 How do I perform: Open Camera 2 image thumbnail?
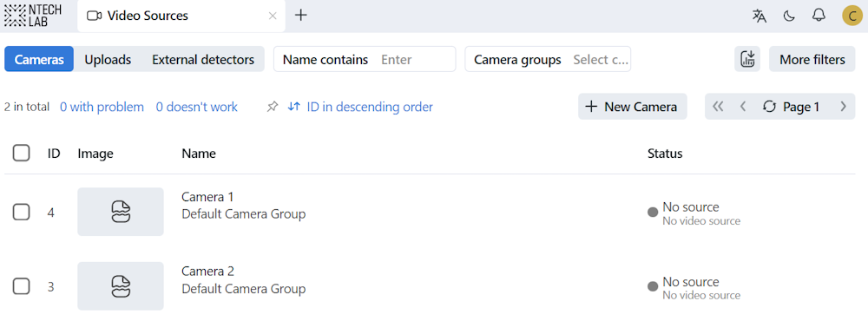point(121,286)
